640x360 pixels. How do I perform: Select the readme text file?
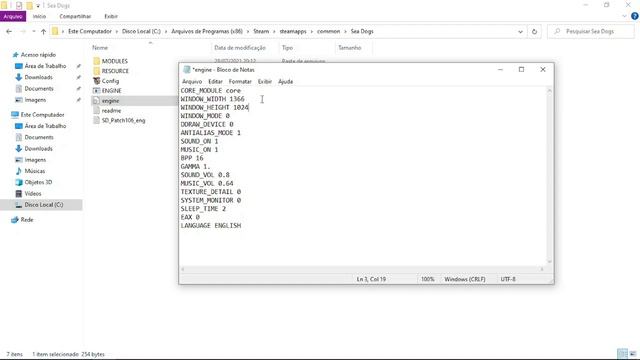point(111,111)
